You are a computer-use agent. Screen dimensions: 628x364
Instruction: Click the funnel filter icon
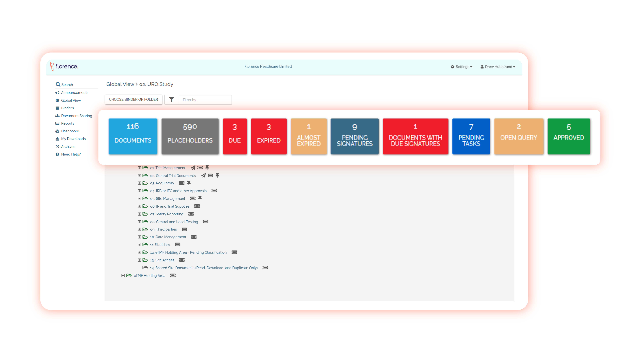[171, 100]
